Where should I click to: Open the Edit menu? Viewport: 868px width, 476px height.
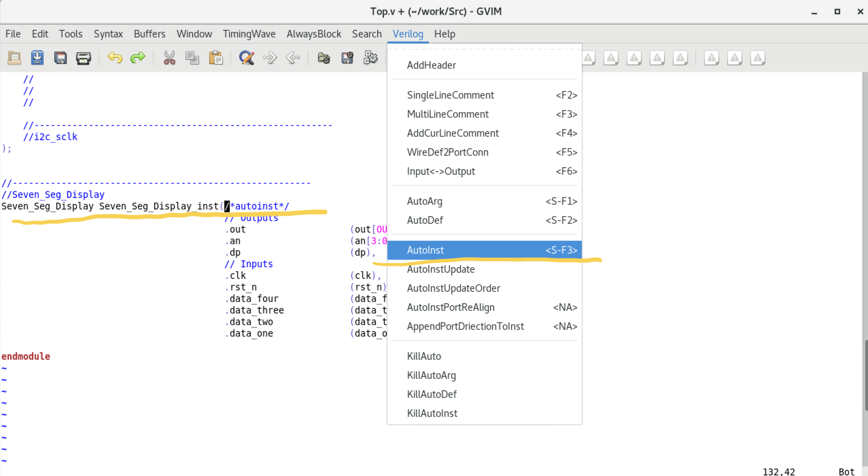[x=40, y=34]
